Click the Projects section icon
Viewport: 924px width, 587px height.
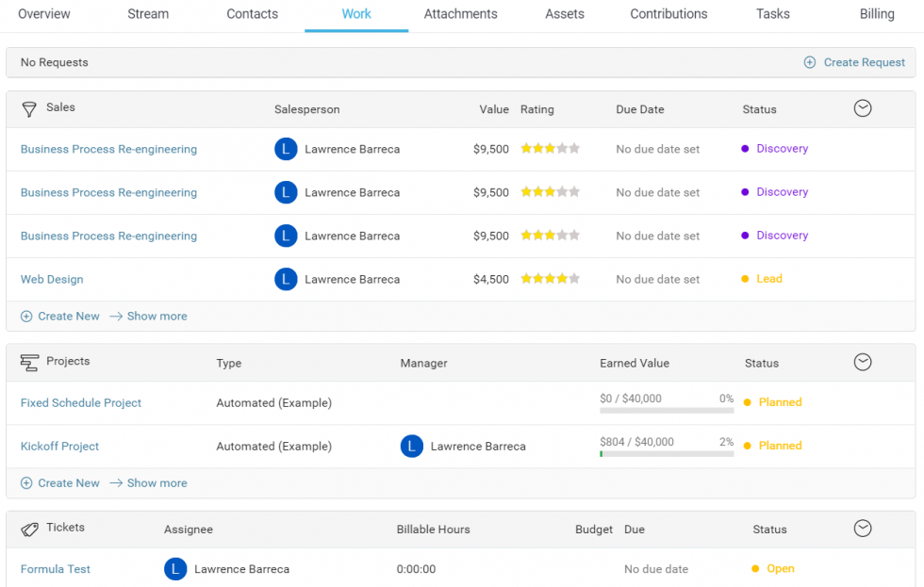pyautogui.click(x=29, y=362)
